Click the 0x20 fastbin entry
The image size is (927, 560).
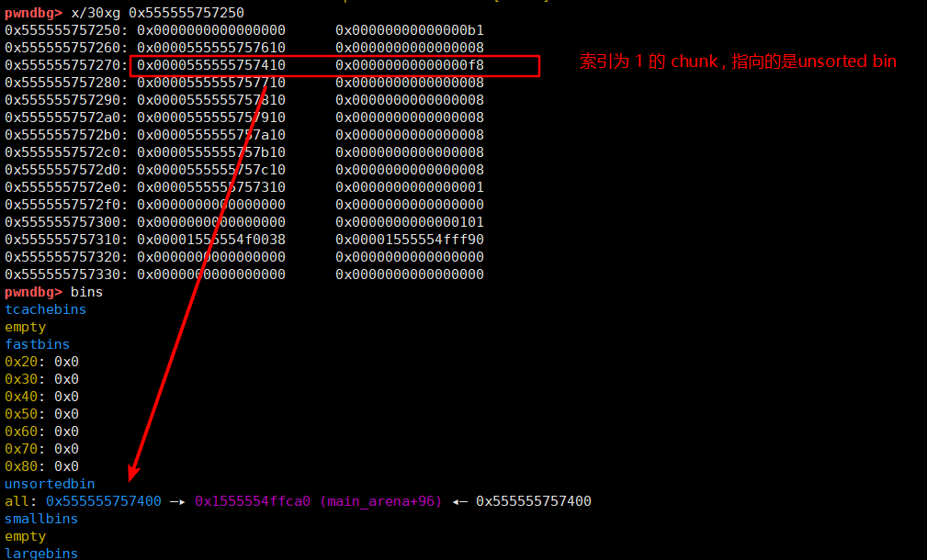pos(41,362)
